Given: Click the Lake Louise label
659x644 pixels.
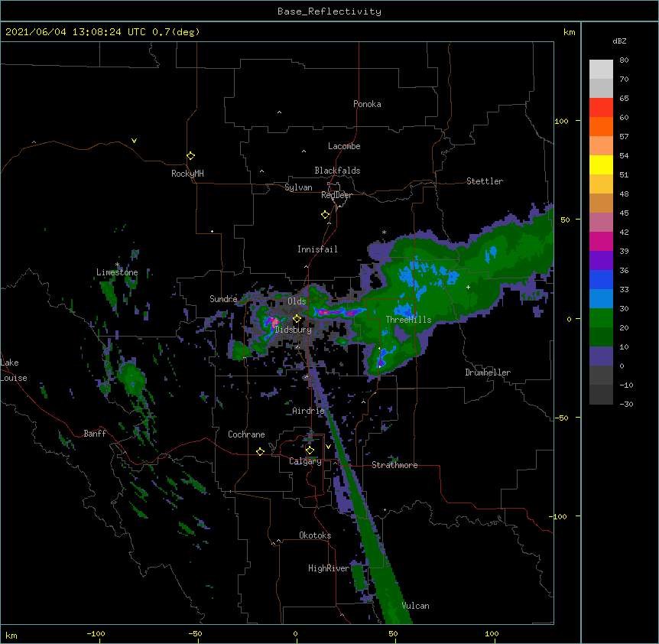Looking at the screenshot, I should pos(14,370).
